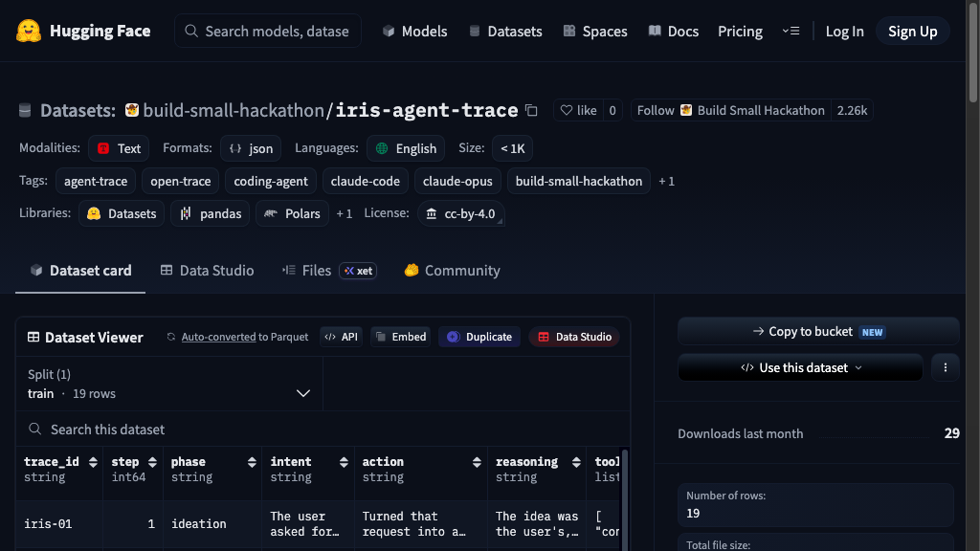This screenshot has width=980, height=551.
Task: Open the three-dot options menu
Action: click(x=945, y=367)
